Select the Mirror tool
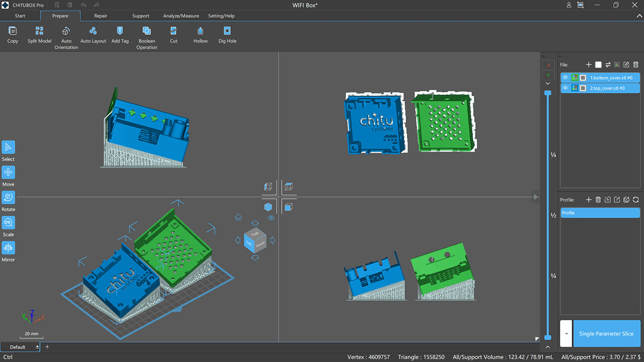644x362 pixels. pos(9,248)
